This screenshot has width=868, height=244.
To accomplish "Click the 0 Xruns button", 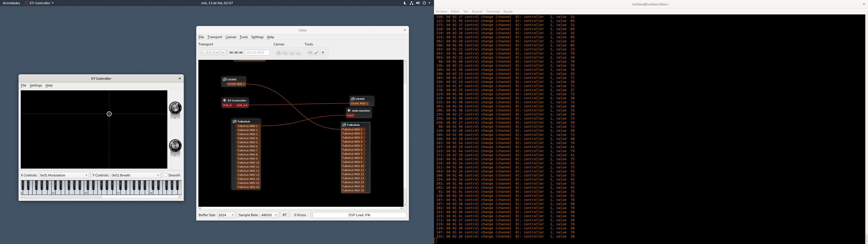I will (300, 215).
